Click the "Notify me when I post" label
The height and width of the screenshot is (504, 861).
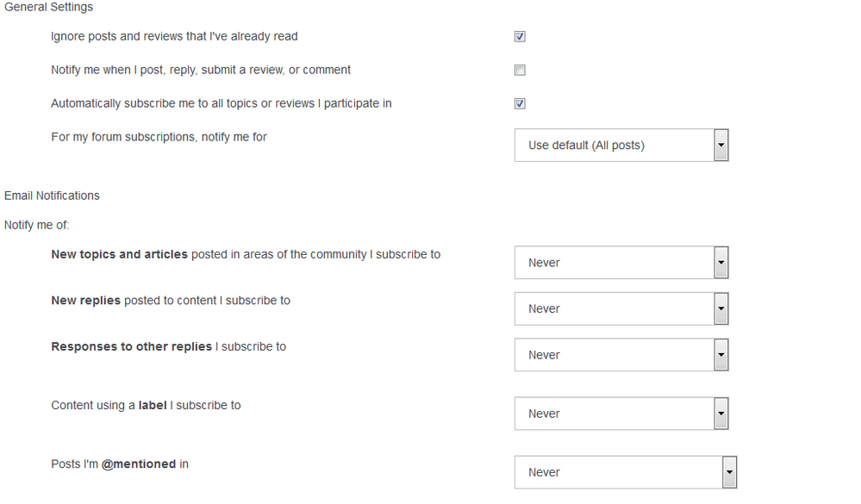click(x=201, y=70)
